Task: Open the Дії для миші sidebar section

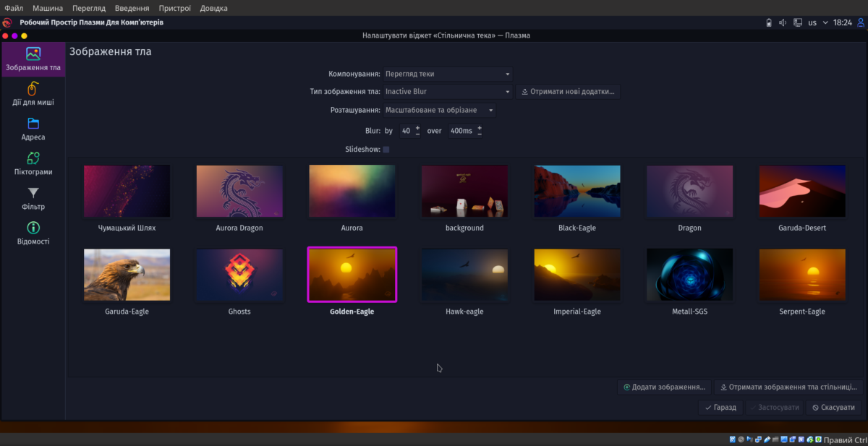Action: (33, 94)
